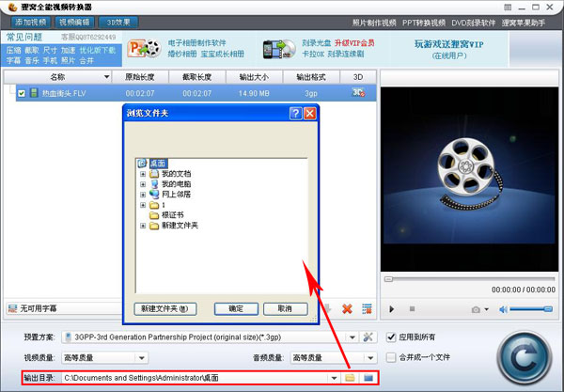This screenshot has width=564, height=392.
Task: Click 取消 to cancel browsing
Action: [x=285, y=309]
